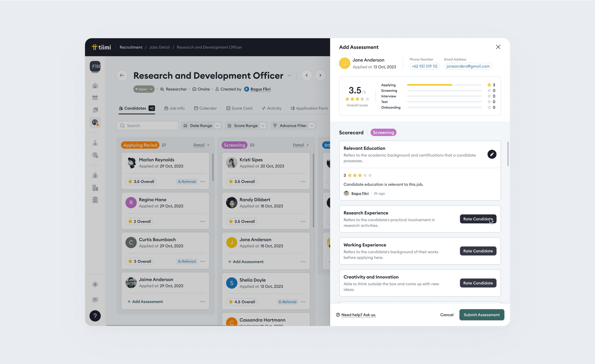Open the Advance Filter dropdown
This screenshot has height=364, width=595.
click(x=293, y=126)
